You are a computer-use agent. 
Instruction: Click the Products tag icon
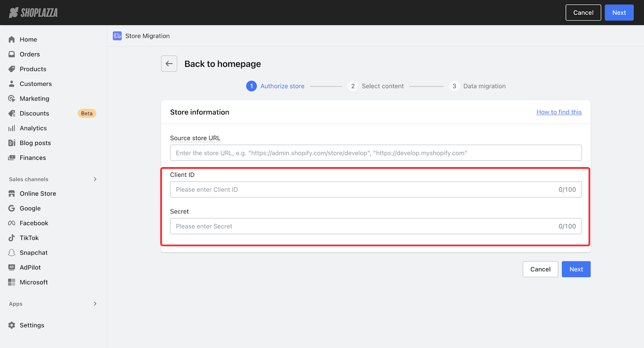12,69
